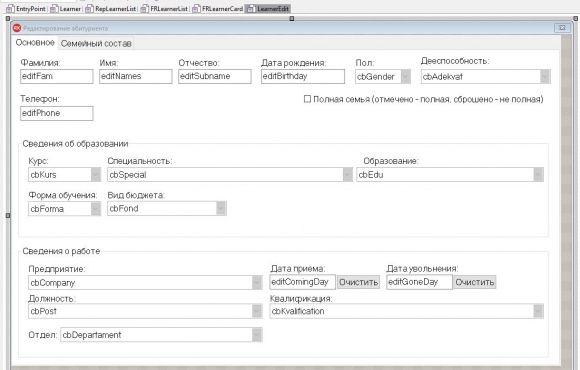The height and width of the screenshot is (370, 580).
Task: Click Очистить next to editComingDay
Action: pyautogui.click(x=358, y=282)
